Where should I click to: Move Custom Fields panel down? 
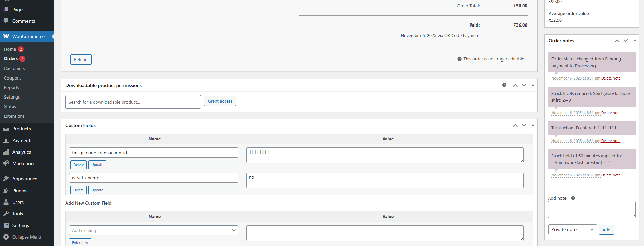(524, 125)
